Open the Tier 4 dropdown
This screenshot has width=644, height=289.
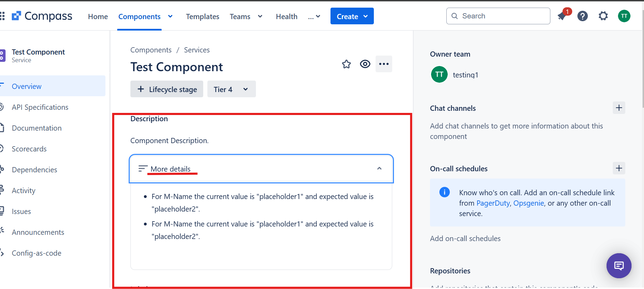232,89
